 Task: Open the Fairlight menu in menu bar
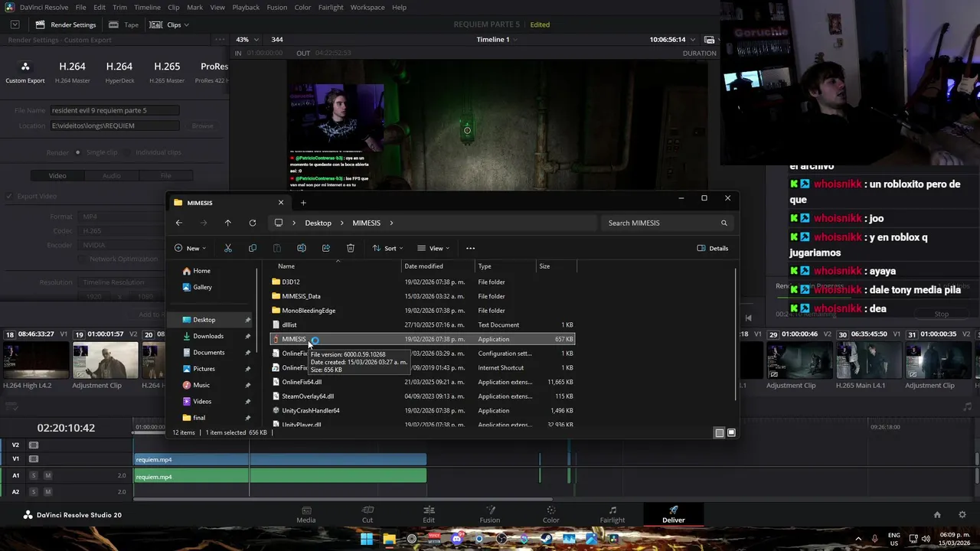point(331,8)
